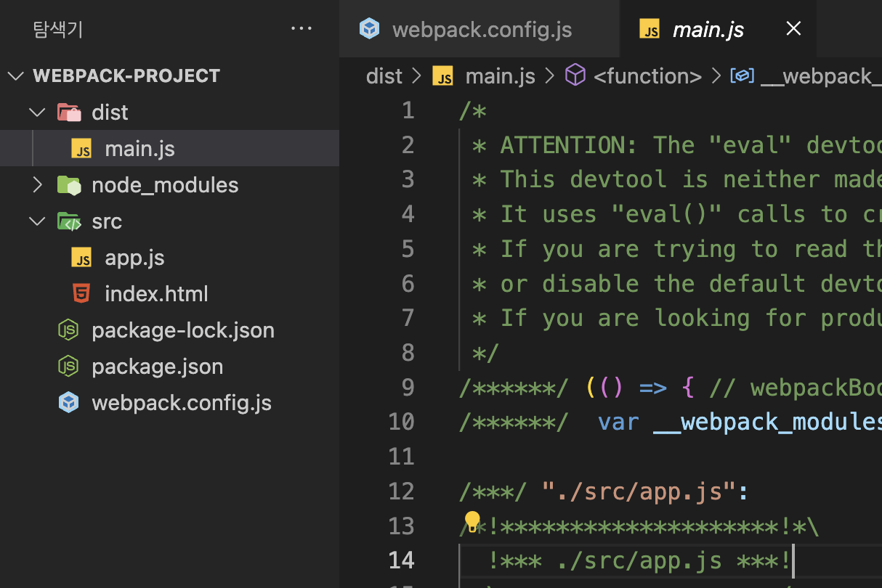Select the node_modules folder label
This screenshot has width=882, height=588.
tap(165, 185)
